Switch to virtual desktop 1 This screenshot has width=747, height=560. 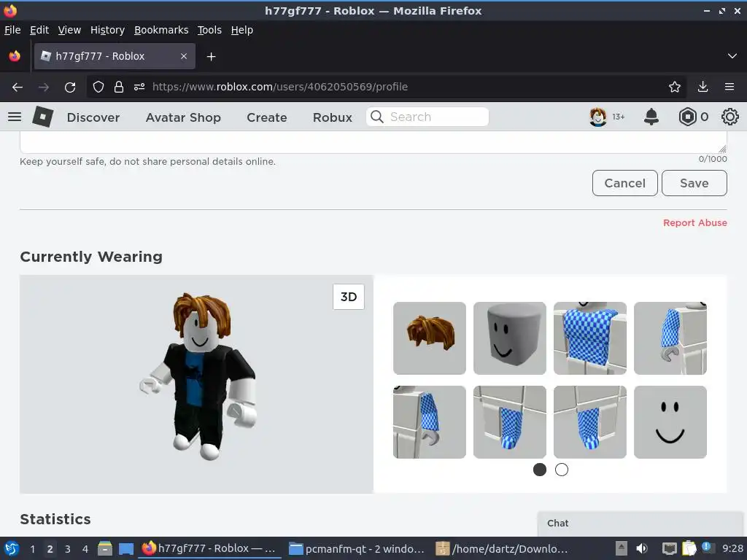[32, 549]
